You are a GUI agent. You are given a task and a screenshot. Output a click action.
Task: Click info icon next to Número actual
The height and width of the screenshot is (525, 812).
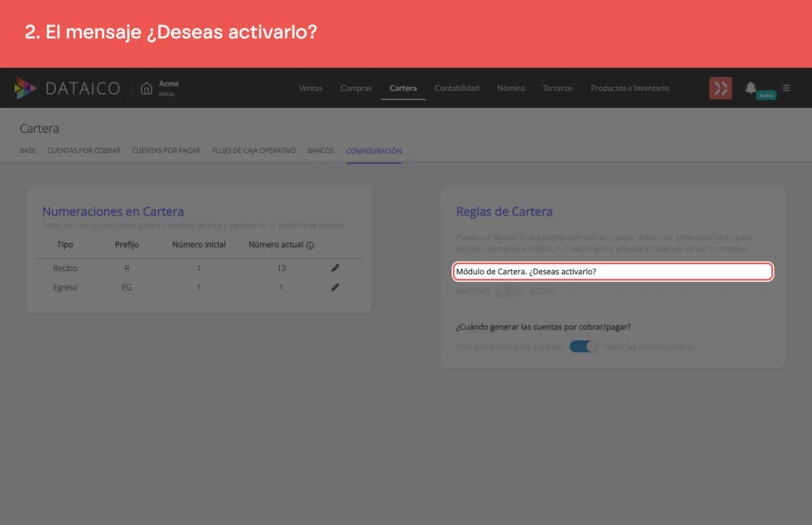(x=310, y=245)
